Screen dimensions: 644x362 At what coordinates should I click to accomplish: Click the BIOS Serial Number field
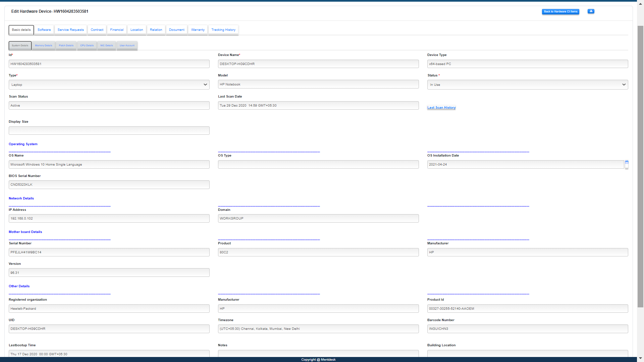coord(109,185)
